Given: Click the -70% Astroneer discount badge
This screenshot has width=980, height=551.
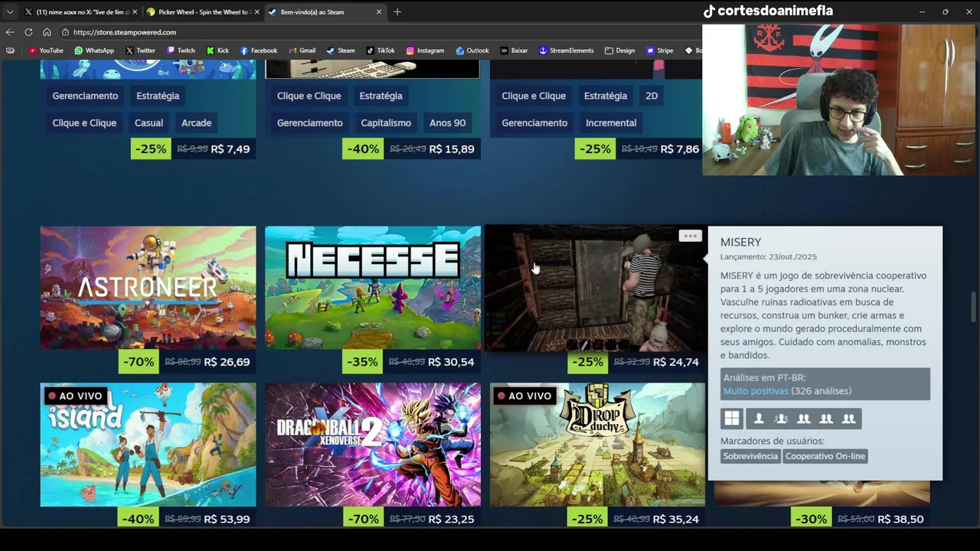Looking at the screenshot, I should [138, 362].
